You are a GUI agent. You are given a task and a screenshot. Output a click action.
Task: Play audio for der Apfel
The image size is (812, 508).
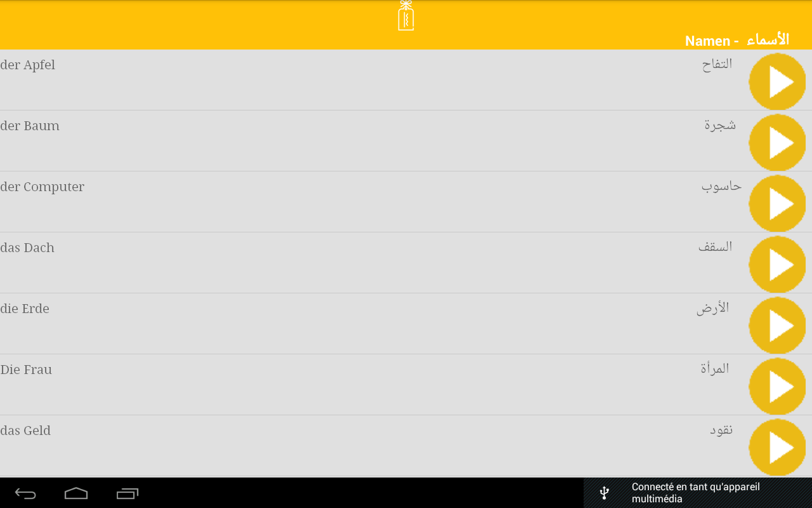click(x=777, y=82)
